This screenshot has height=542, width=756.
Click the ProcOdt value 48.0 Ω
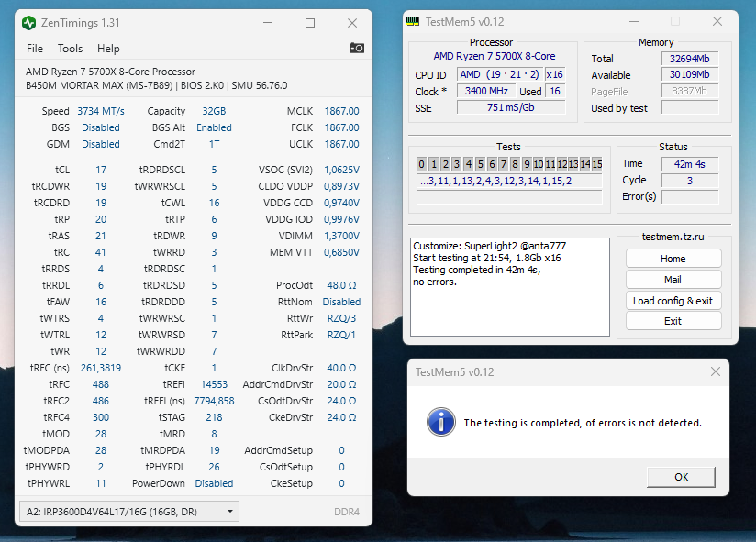tap(341, 285)
